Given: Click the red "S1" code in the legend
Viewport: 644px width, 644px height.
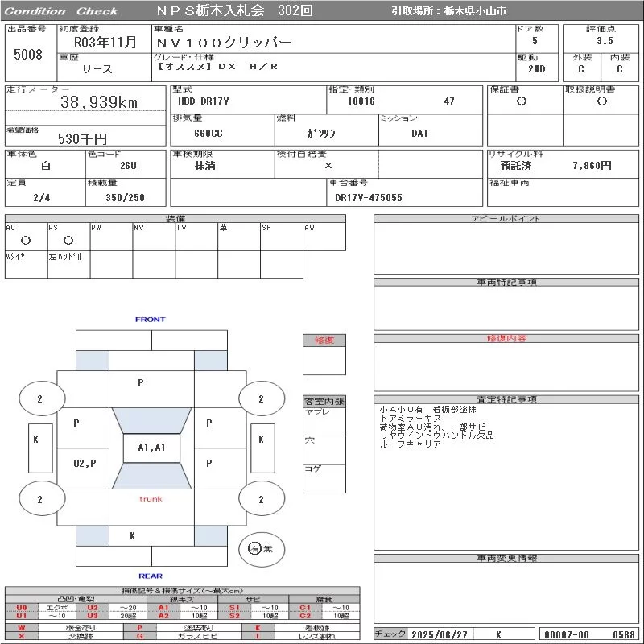Looking at the screenshot, I should click(x=234, y=608).
